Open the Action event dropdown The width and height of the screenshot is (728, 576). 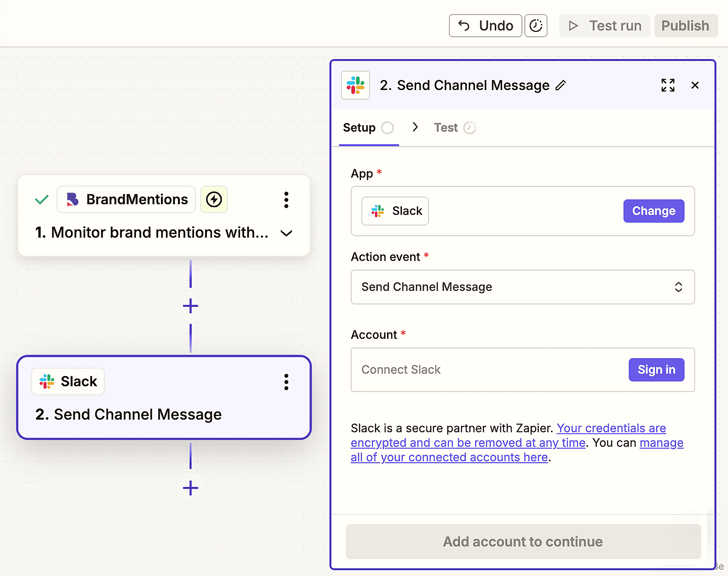(x=522, y=287)
